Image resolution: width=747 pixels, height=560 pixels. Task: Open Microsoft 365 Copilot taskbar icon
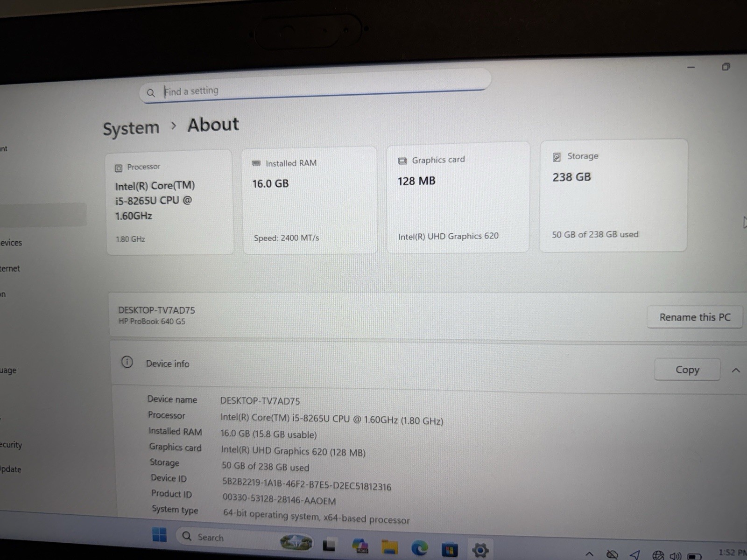[x=360, y=546]
